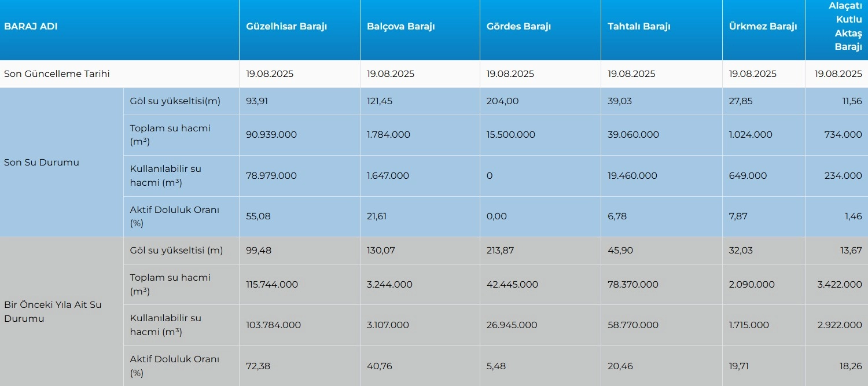The width and height of the screenshot is (868, 386).
Task: Select the Güzelhisar Barajı column header
Action: tap(286, 27)
